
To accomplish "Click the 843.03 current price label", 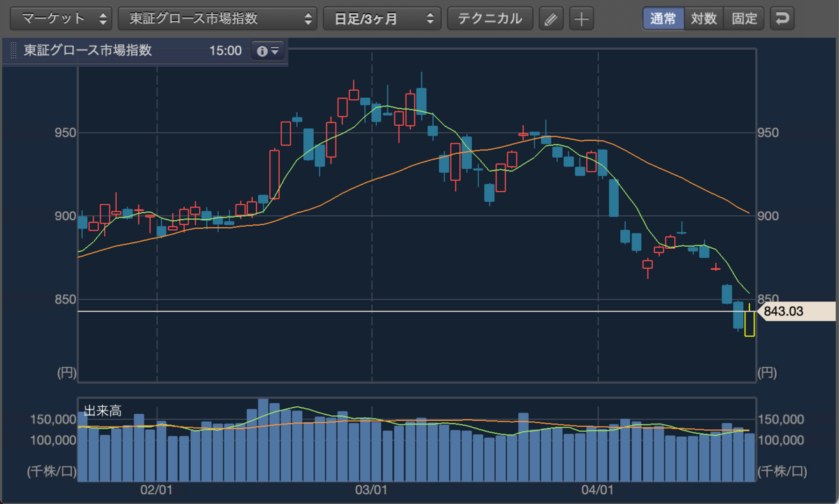I will tap(796, 311).
